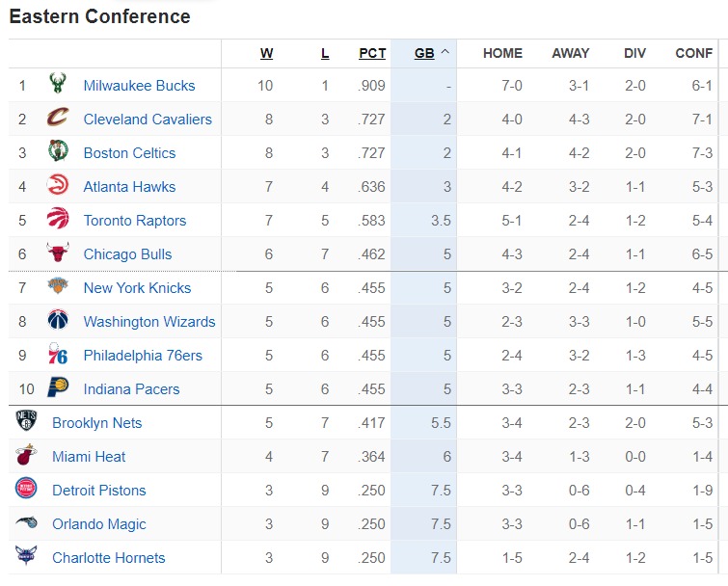Screen dimensions: 728x586
Task: Sort standings by the L column header
Action: [325, 53]
